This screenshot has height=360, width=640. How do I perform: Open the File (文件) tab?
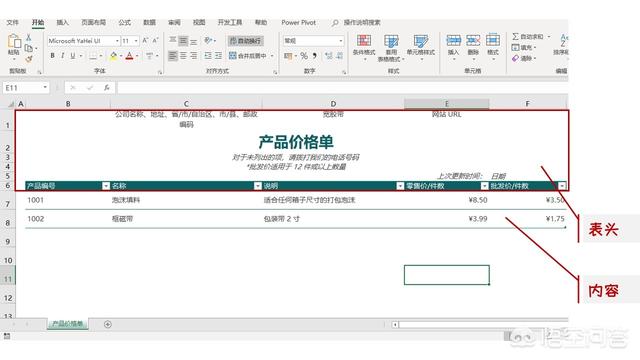[x=13, y=22]
